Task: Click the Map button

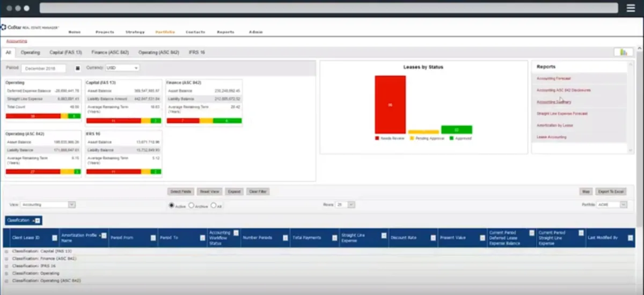Action: click(x=586, y=191)
